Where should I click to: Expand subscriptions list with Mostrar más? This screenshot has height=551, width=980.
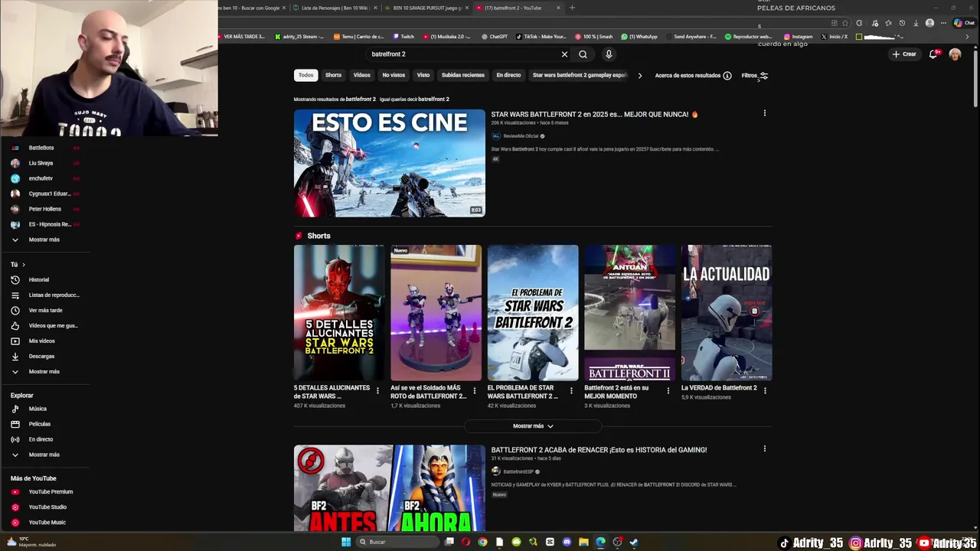[x=44, y=240]
